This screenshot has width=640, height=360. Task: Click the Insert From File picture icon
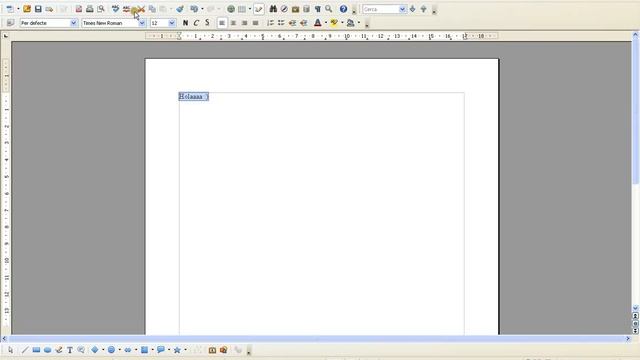(223, 350)
